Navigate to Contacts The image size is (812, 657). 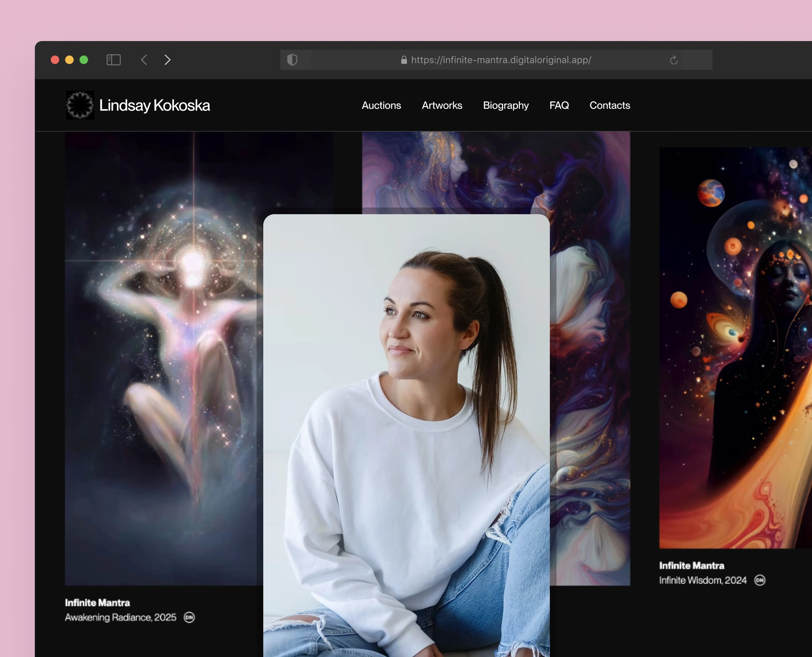(x=609, y=105)
